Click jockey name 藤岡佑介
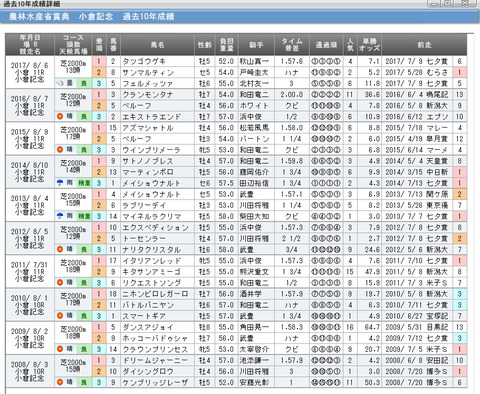This screenshot has height=394, width=480. pos(254,172)
